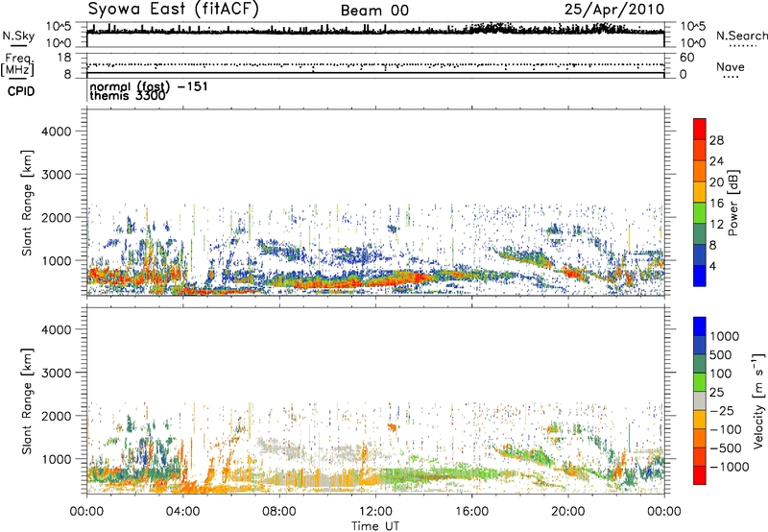Click the light green Power segment between 12 and 16

point(700,213)
